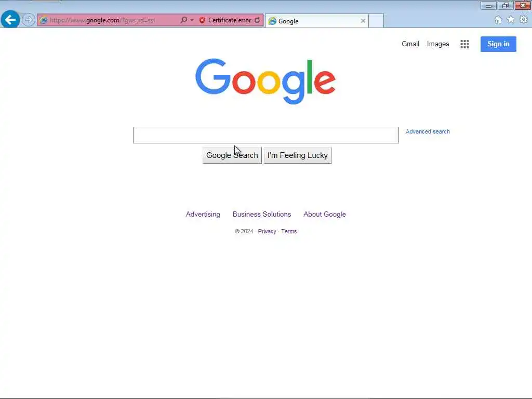Click the page icon in address bar
532x399 pixels.
coord(44,20)
